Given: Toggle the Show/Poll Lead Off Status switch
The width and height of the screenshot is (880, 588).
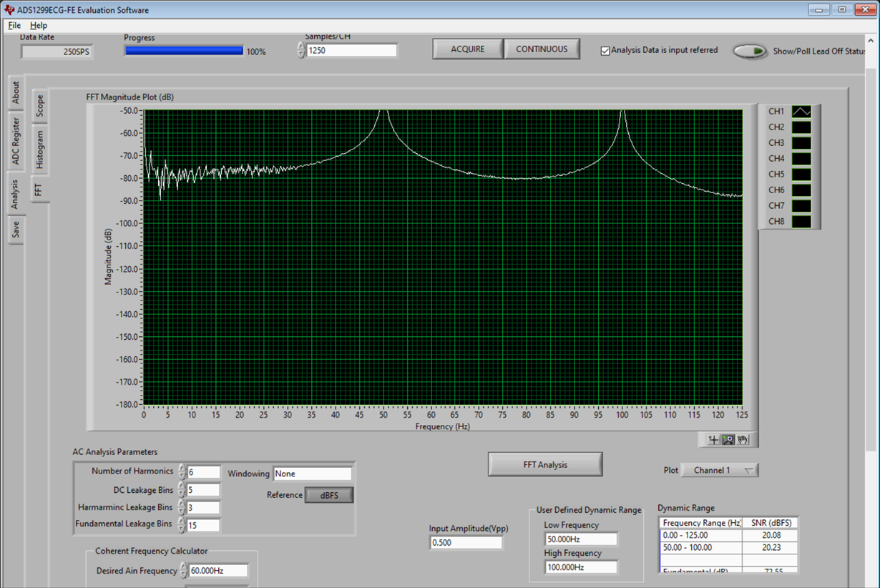Looking at the screenshot, I should click(750, 52).
